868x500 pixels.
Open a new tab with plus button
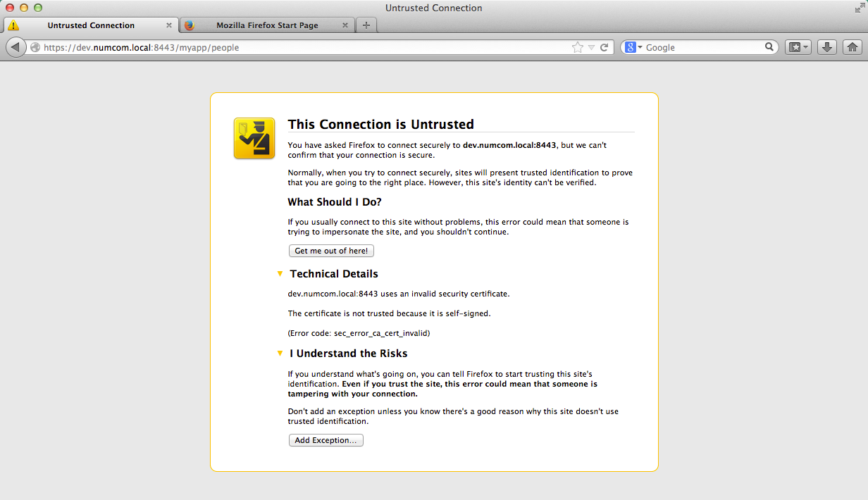tap(366, 25)
